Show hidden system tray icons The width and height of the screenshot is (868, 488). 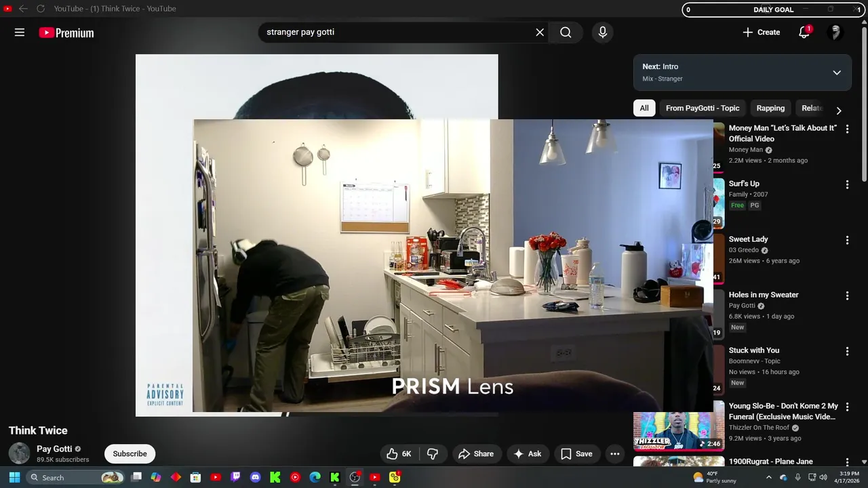click(769, 477)
